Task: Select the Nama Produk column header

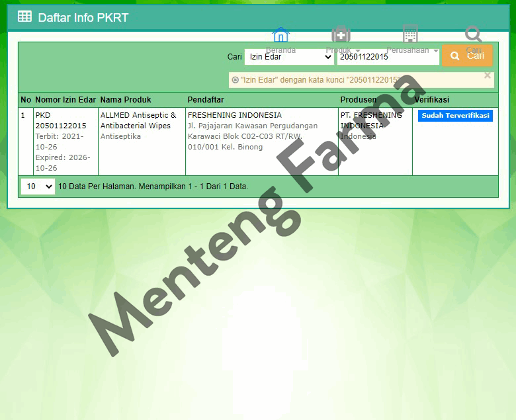Action: tap(126, 100)
